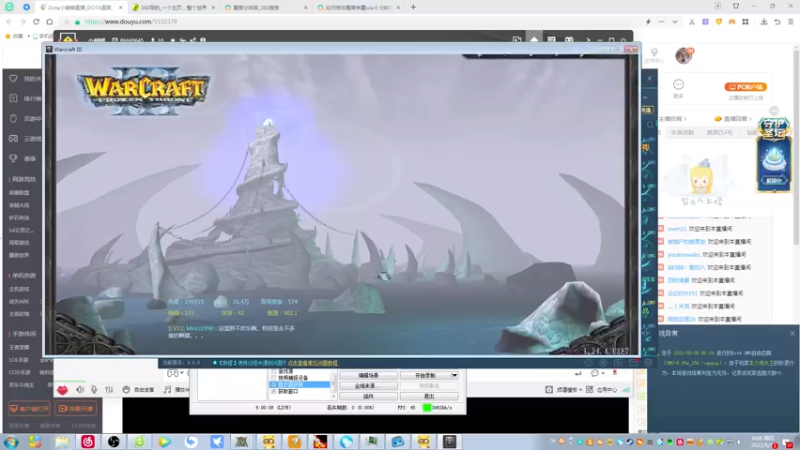Screen dimensions: 800x450
Task: Switch to the fourth browser tab about war3
Action: (358, 8)
